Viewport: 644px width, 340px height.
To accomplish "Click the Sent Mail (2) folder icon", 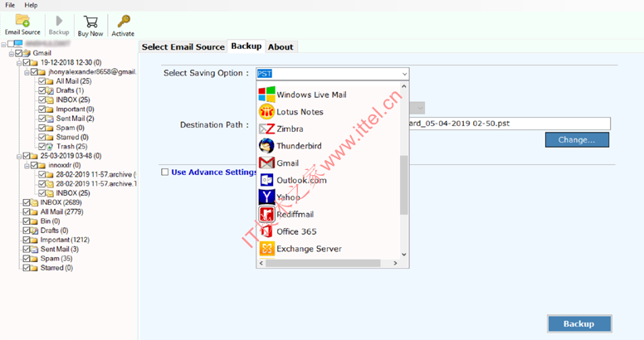I will pyautogui.click(x=50, y=119).
